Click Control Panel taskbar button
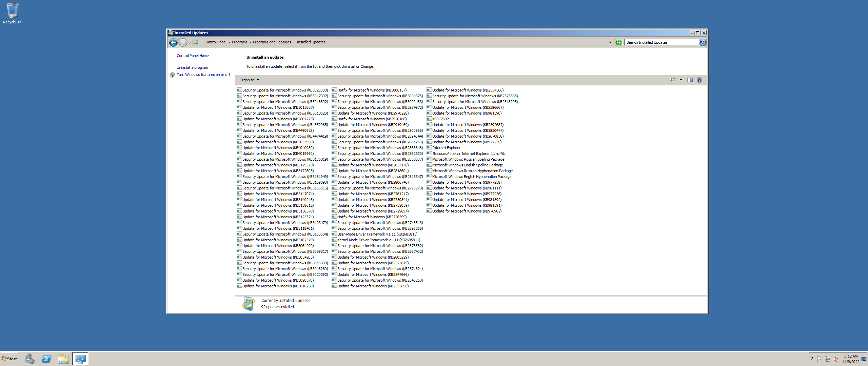 pos(80,359)
